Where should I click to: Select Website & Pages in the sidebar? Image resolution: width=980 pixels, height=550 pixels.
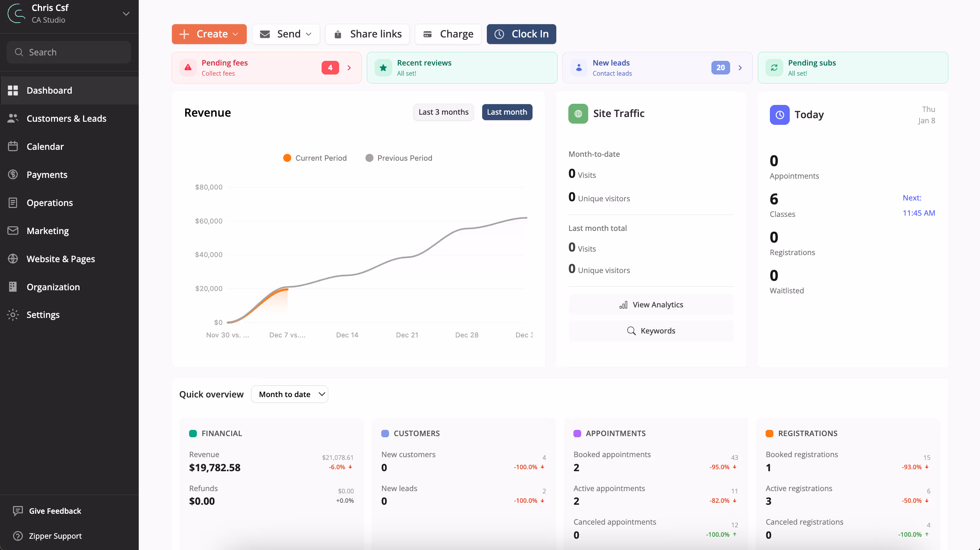[x=60, y=259]
